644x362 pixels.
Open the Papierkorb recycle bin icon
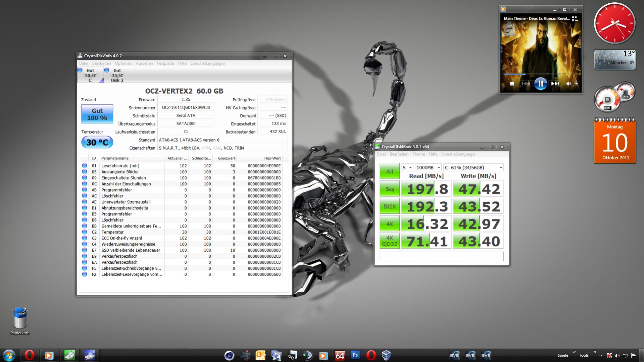click(20, 321)
